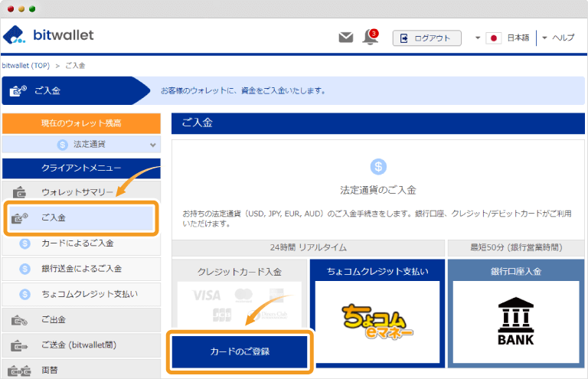
Task: Follow the bitwallet (TOP) breadcrumb link
Action: click(x=25, y=66)
